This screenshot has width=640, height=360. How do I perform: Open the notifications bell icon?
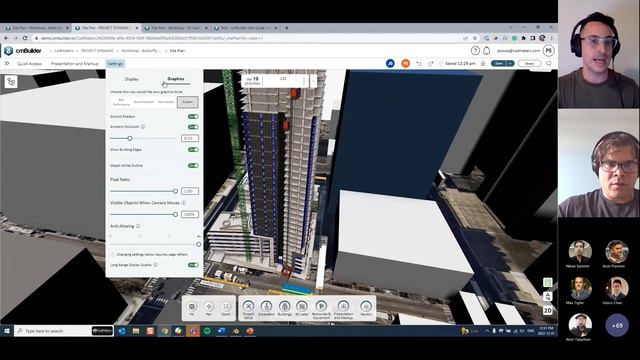click(x=487, y=51)
